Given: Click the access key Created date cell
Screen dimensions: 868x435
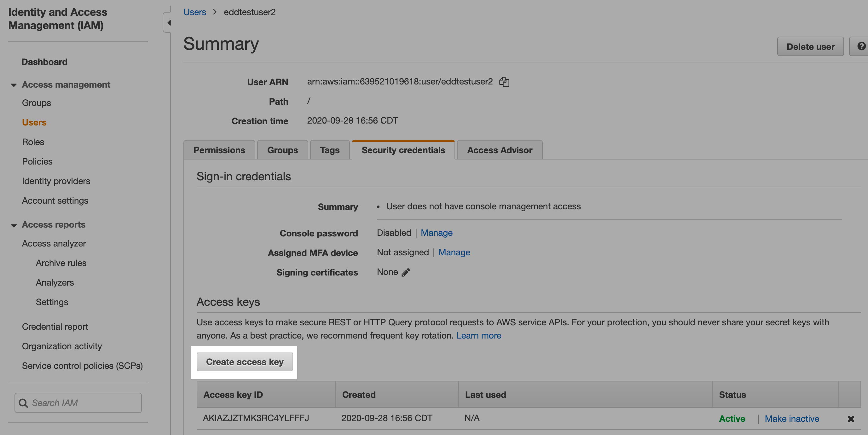Looking at the screenshot, I should click(387, 418).
